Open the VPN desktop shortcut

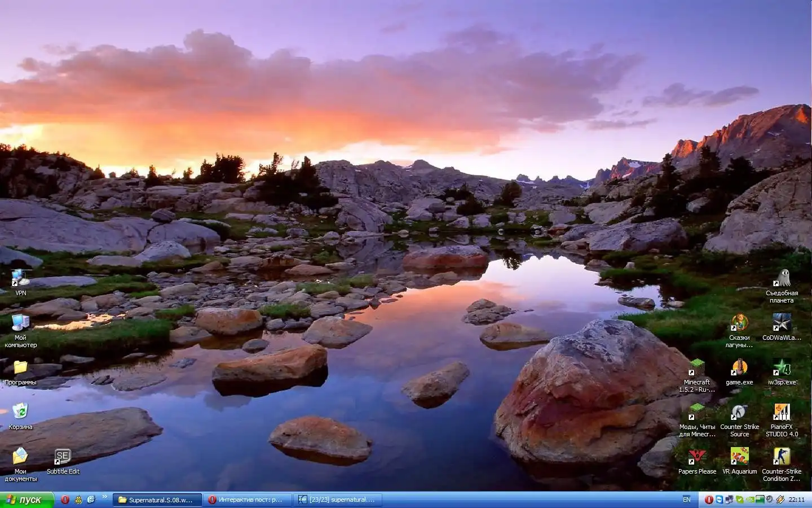(x=20, y=279)
